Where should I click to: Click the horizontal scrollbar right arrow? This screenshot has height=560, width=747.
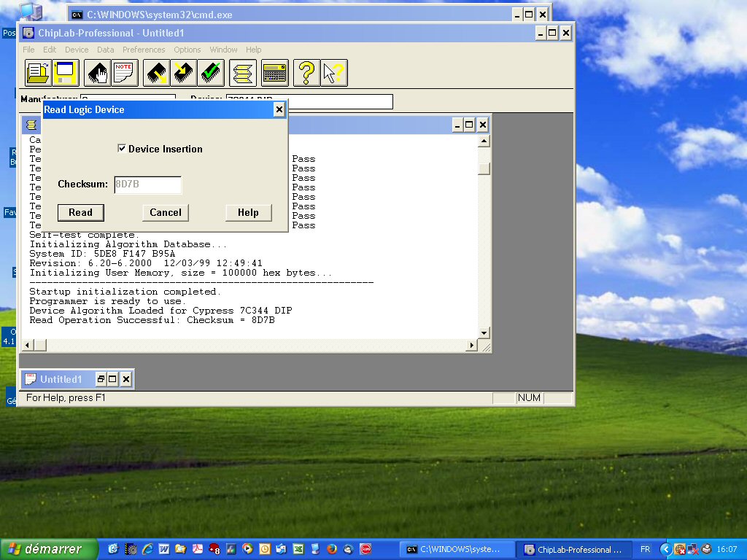point(472,345)
